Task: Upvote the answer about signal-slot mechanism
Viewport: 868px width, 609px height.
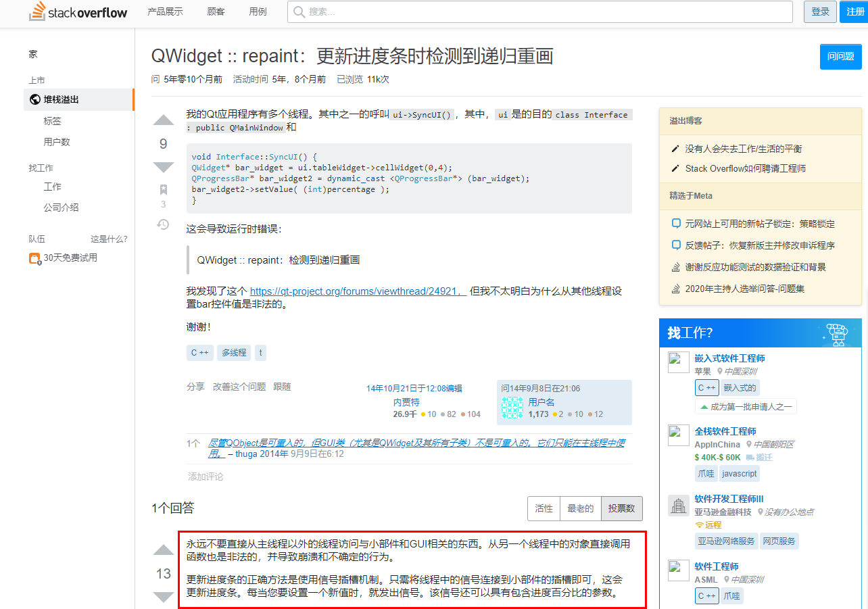Action: tap(163, 550)
